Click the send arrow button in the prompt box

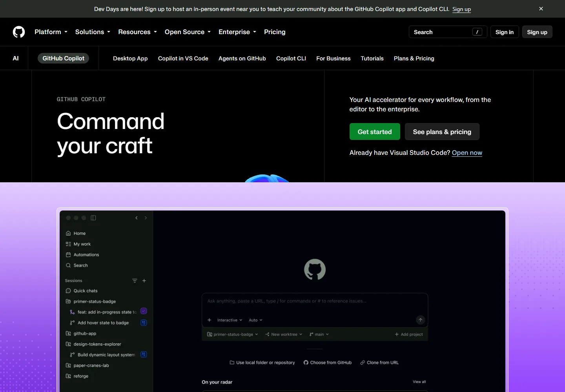tap(420, 320)
